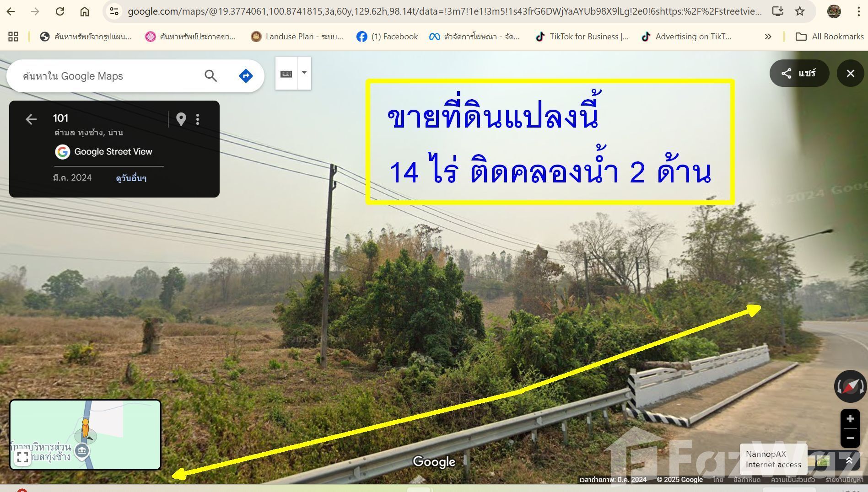Open the TikTok for Business bookmark
Screen dimensions: 868x492
click(582, 37)
